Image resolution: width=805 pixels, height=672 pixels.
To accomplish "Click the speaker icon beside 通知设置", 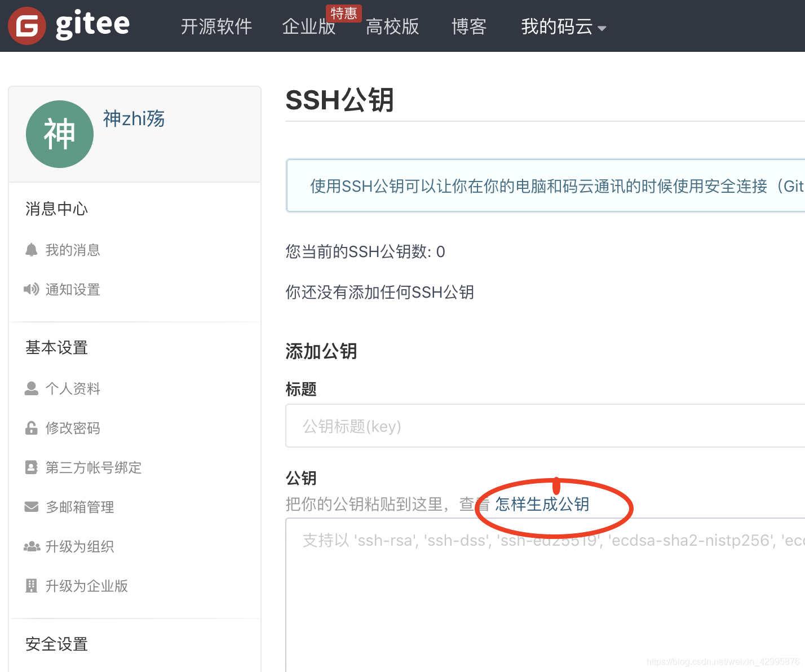I will pos(32,289).
